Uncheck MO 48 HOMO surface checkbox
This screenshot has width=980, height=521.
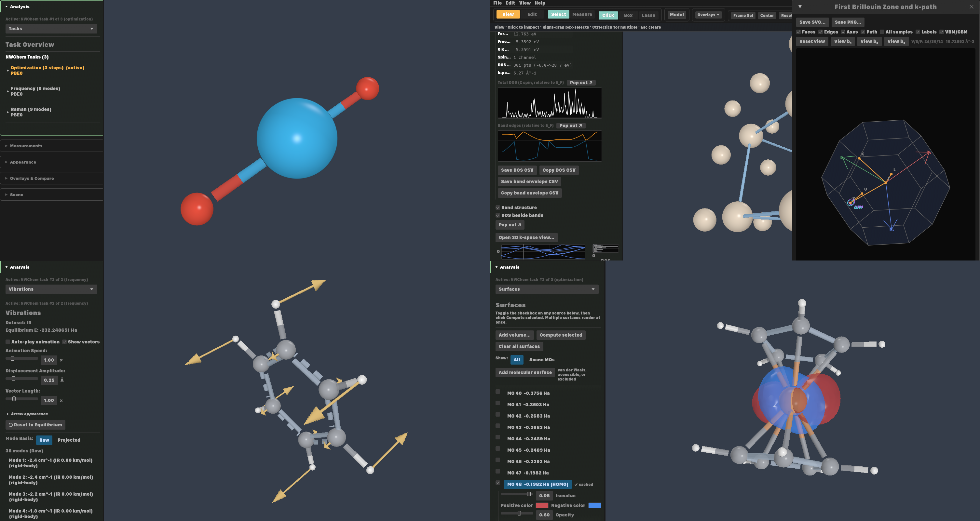(497, 483)
